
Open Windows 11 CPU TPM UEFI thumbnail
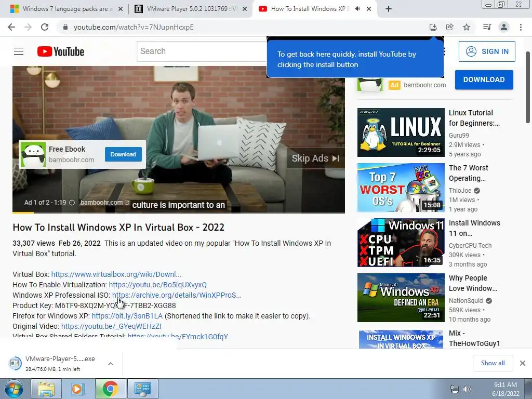click(401, 243)
